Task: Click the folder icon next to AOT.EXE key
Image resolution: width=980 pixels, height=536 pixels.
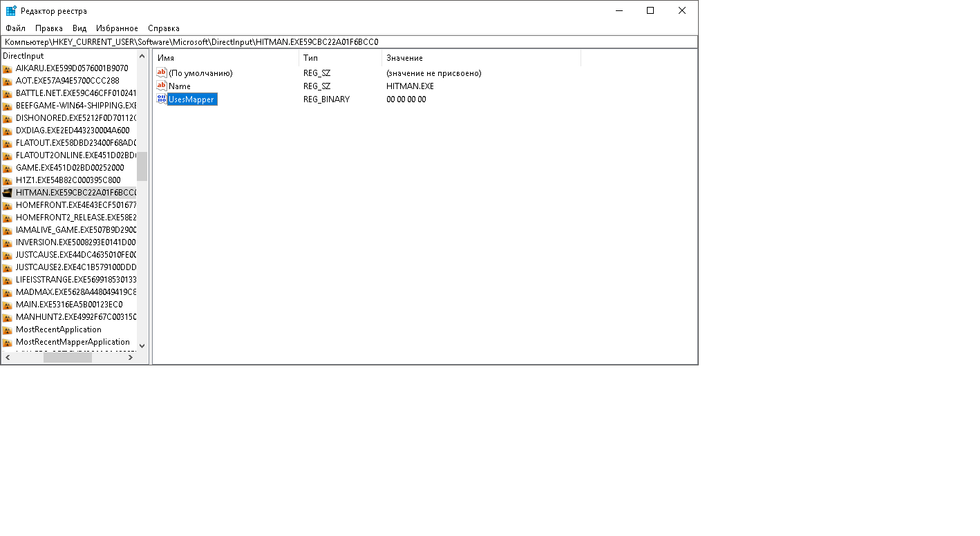Action: click(8, 81)
